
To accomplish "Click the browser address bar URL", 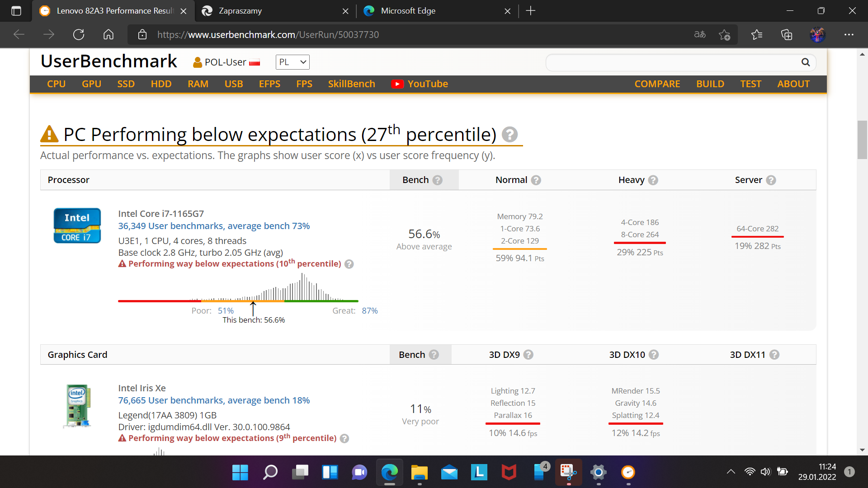I will [x=268, y=35].
